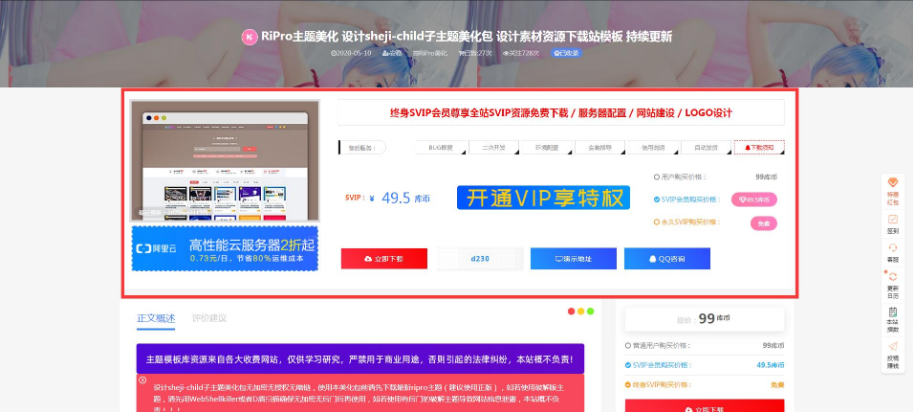Image resolution: width=913 pixels, height=412 pixels.
Task: Click the 开通VIP享特权 banner
Action: tap(543, 198)
